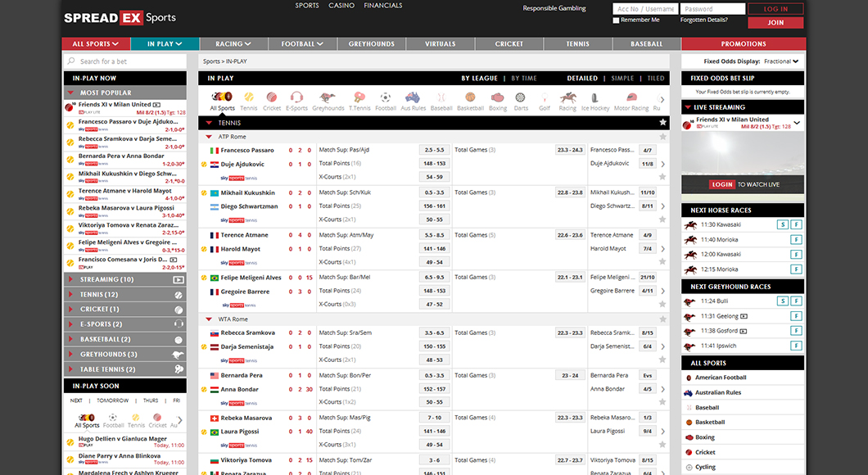This screenshot has height=475, width=868.
Task: Open the FOOTBALL dropdown menu
Action: click(301, 43)
